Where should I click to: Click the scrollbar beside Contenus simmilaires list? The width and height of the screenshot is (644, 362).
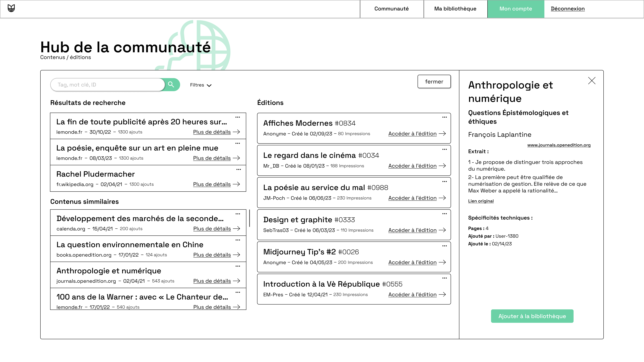250,218
